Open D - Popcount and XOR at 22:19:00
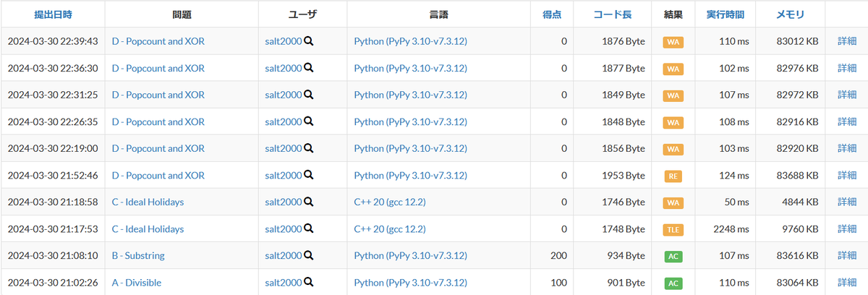Image resolution: width=868 pixels, height=295 pixels. coord(158,148)
